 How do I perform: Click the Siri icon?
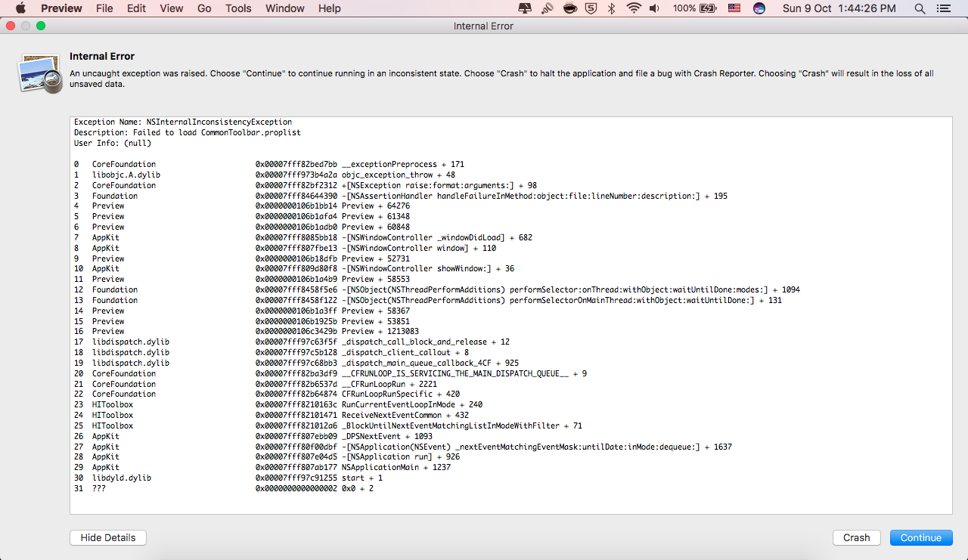pos(759,8)
